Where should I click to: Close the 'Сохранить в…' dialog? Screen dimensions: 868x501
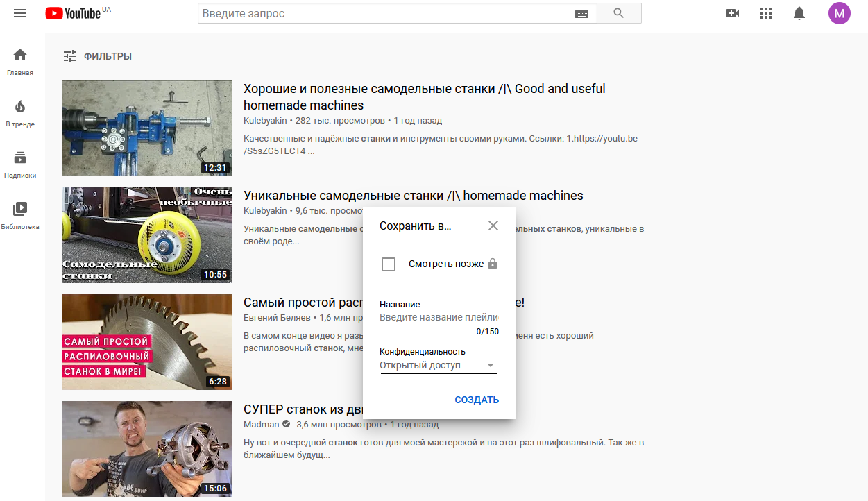click(x=493, y=226)
